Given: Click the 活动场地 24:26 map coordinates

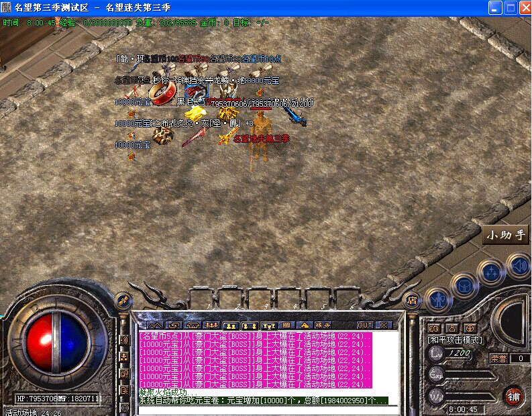Looking at the screenshot, I should pyautogui.click(x=33, y=413).
